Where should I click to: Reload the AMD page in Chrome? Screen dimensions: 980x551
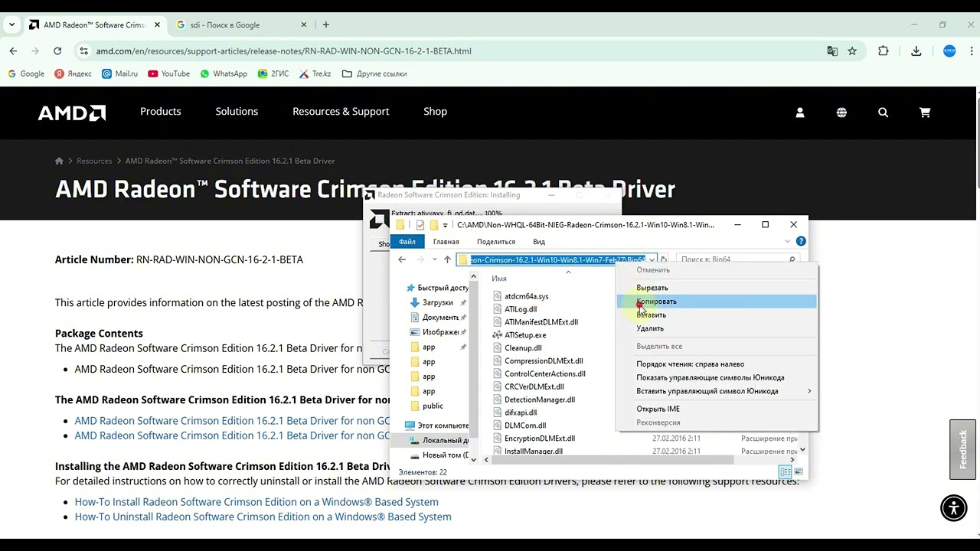click(57, 51)
